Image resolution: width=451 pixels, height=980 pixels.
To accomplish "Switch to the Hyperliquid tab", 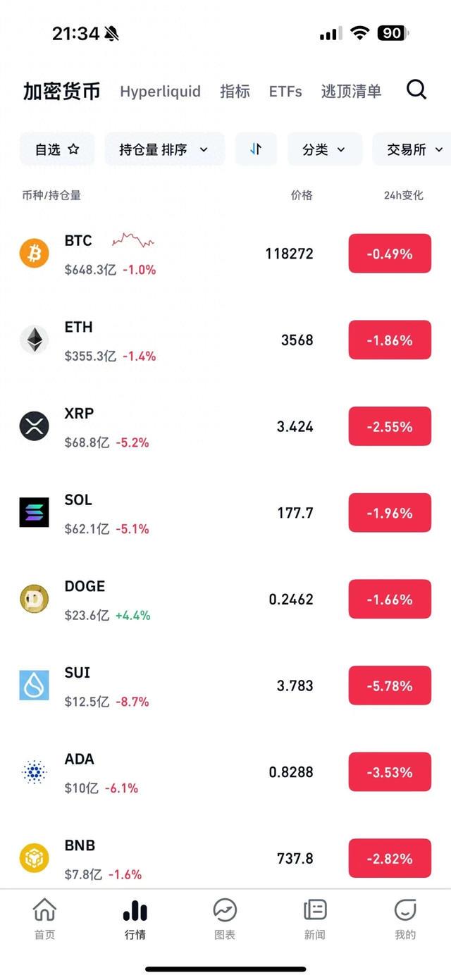I will 160,92.
